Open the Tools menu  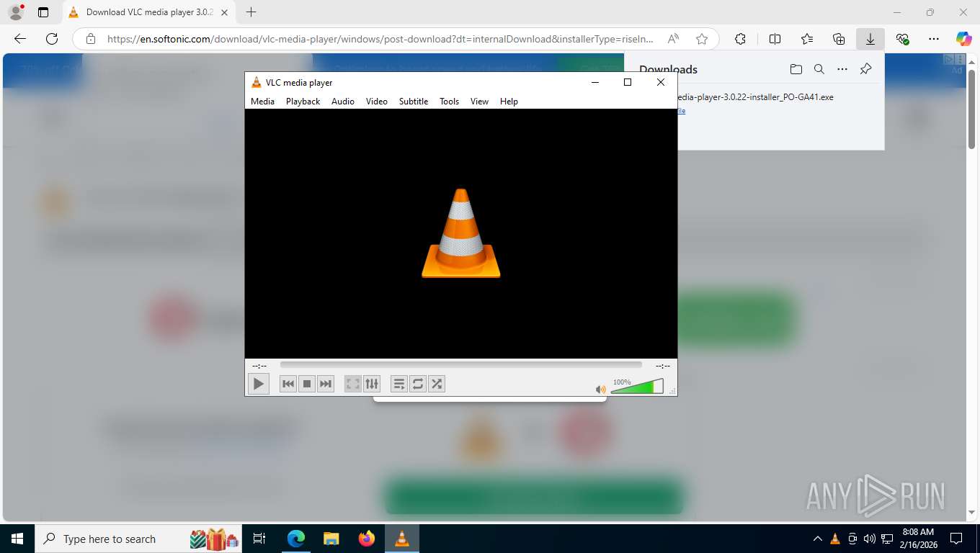click(x=449, y=102)
